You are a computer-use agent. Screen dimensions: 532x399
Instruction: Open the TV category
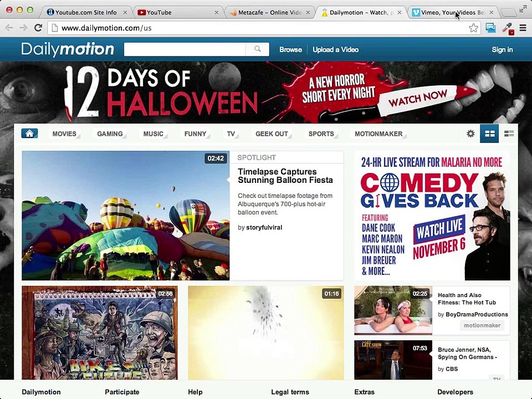(231, 134)
